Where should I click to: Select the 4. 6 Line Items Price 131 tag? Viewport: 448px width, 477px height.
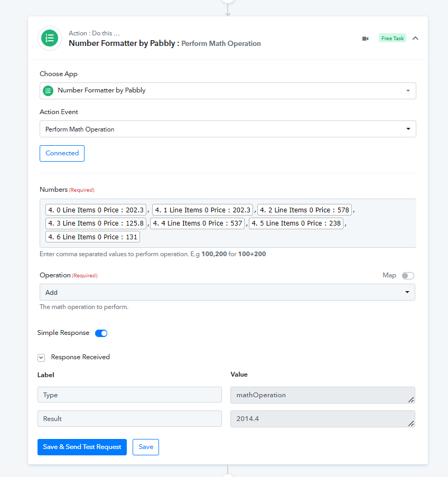(92, 237)
